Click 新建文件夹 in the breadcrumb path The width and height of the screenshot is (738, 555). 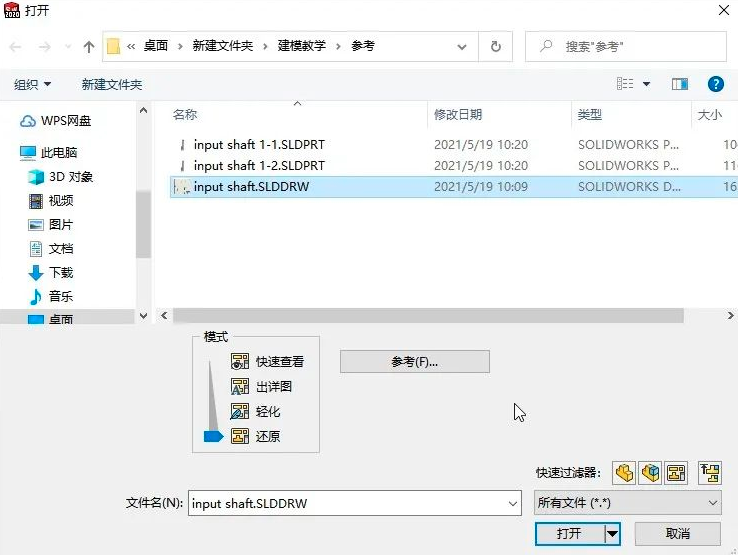(x=223, y=46)
